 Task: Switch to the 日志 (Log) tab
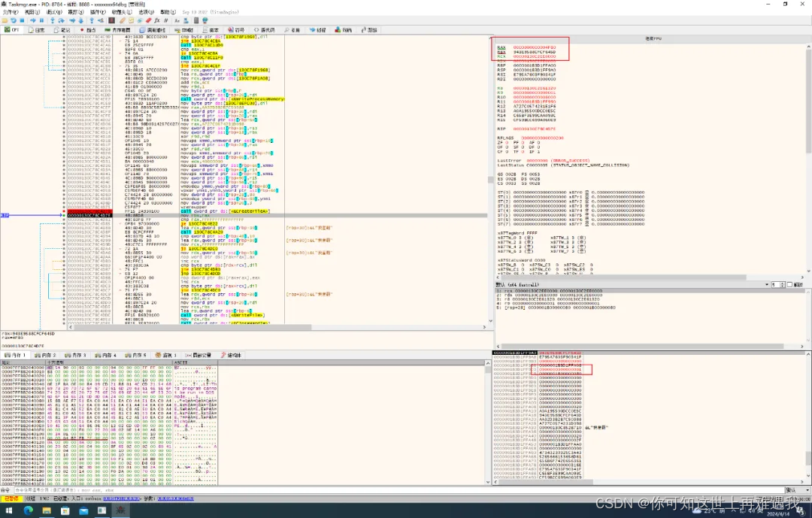tap(36, 30)
